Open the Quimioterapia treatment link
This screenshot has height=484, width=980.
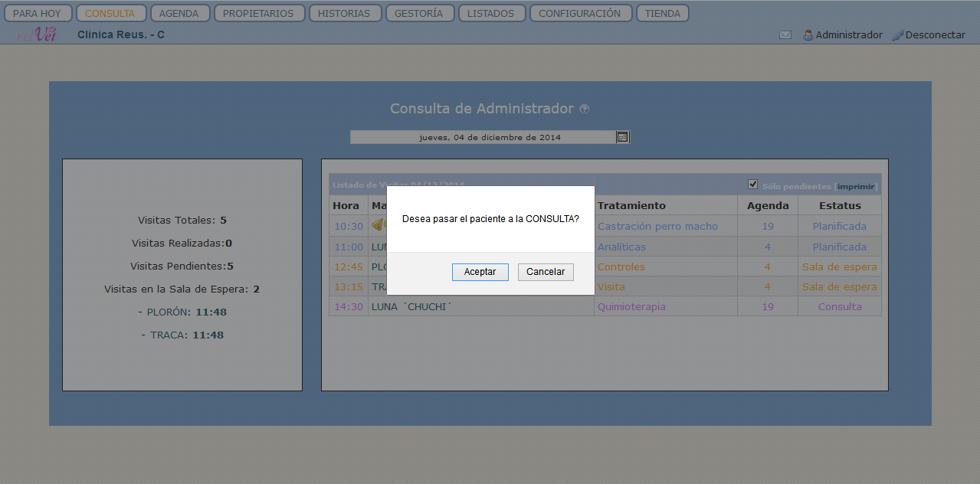coord(631,306)
